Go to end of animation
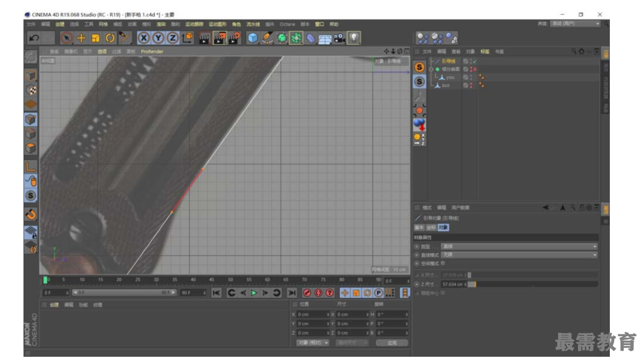Viewport: 640px width, 364px height. tap(292, 293)
